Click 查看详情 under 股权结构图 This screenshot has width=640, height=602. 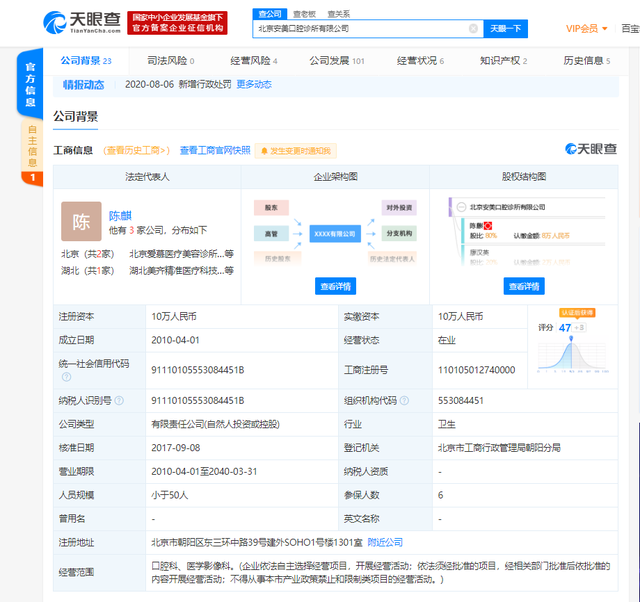524,286
